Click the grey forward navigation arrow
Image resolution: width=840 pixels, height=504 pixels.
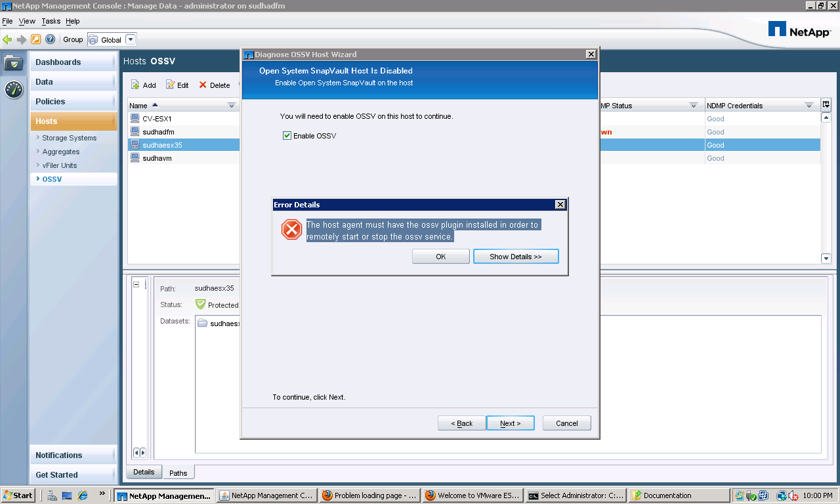click(x=22, y=39)
